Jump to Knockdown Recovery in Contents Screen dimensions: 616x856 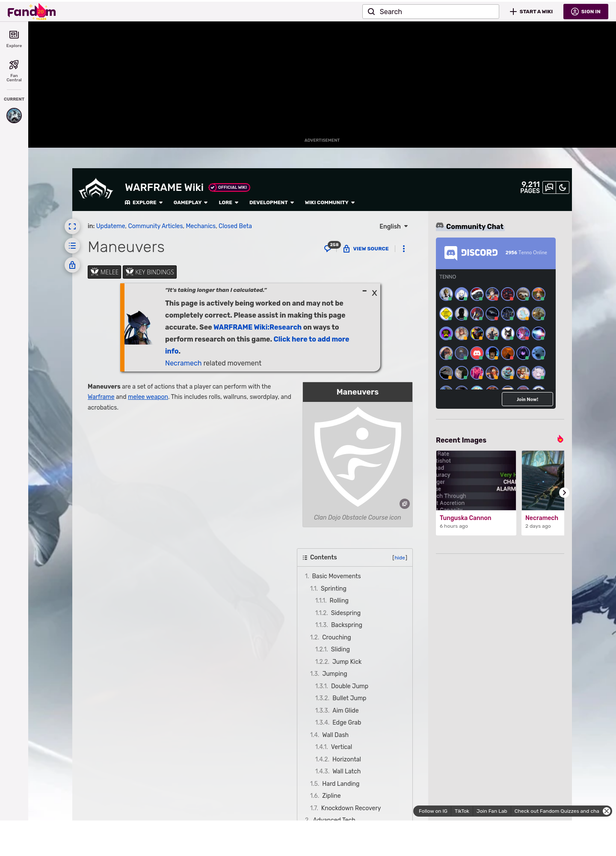[345, 808]
